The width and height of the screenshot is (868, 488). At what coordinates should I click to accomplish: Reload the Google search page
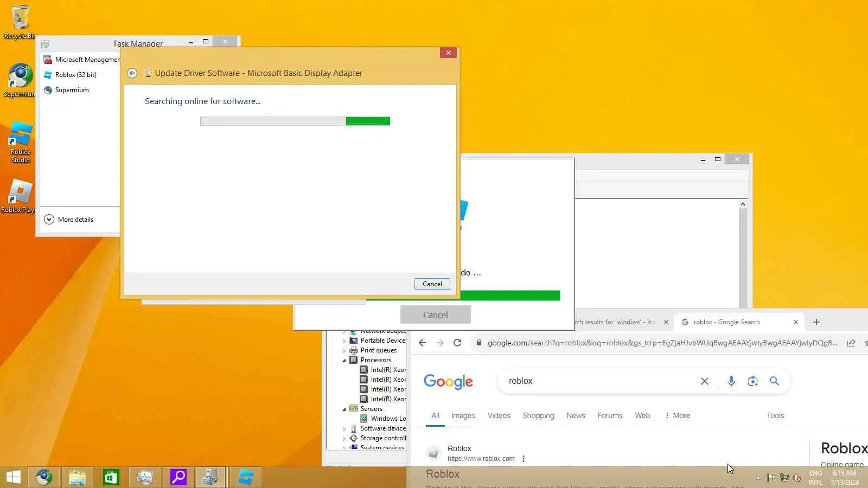457,343
